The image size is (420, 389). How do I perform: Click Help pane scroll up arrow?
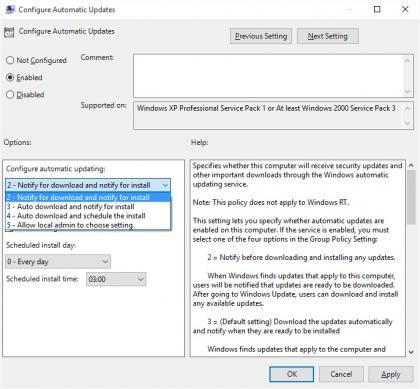point(411,165)
